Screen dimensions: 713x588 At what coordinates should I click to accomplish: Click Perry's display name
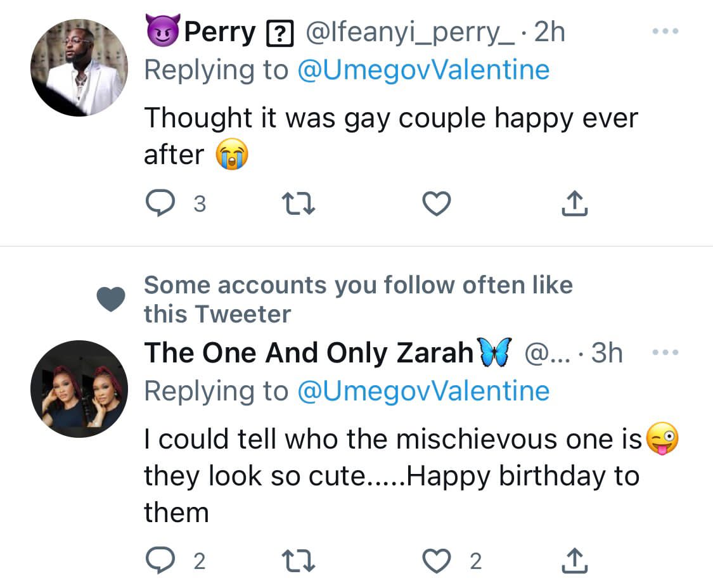[220, 32]
